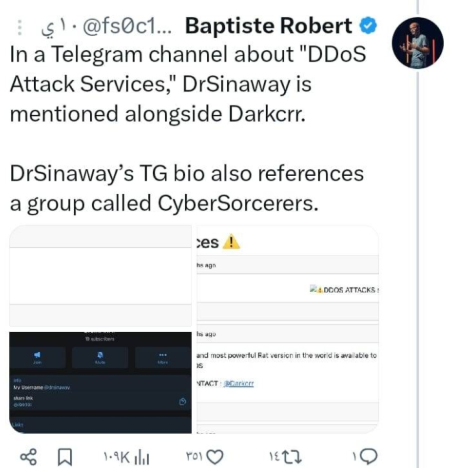
Task: Open the share icon below the tweet
Action: click(28, 457)
